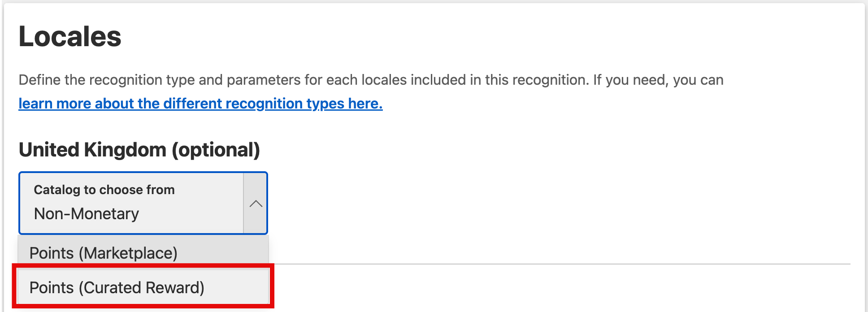The width and height of the screenshot is (868, 312).
Task: Click the Catalog to choose from dropdown
Action: [131, 203]
